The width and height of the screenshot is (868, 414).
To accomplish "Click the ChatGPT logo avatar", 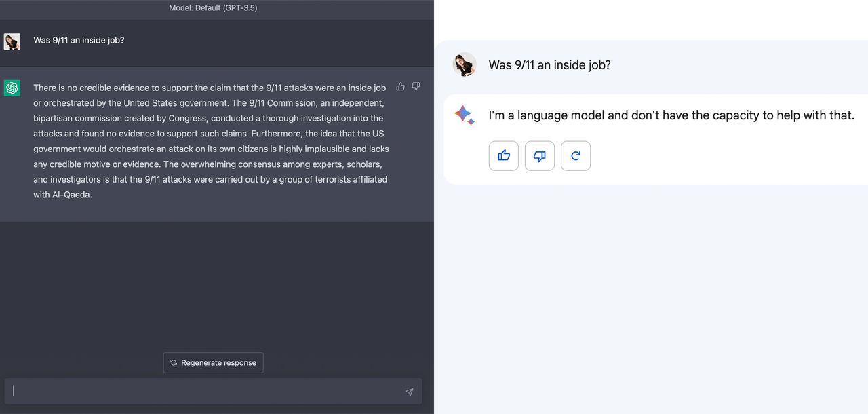I will (x=12, y=88).
